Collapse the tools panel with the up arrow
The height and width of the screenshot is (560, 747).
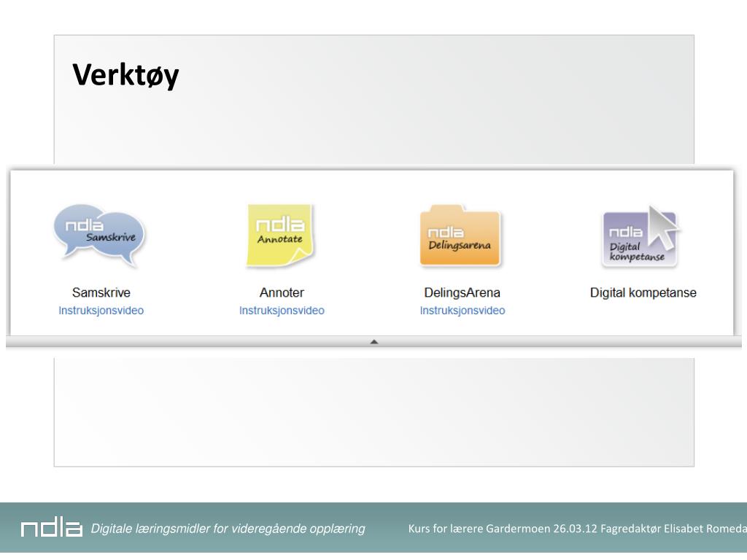pos(374,341)
